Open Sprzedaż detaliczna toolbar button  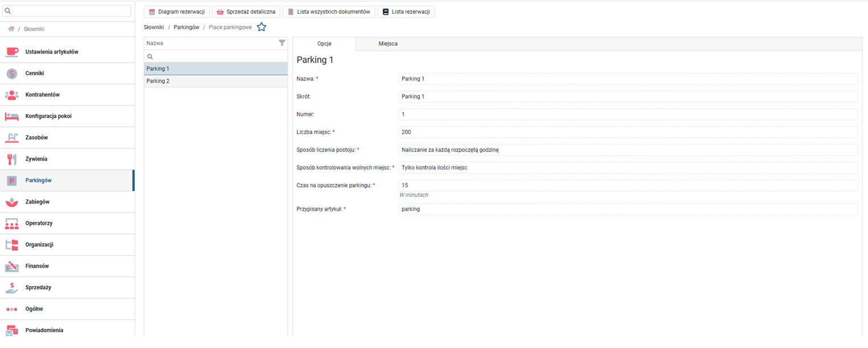coord(246,12)
